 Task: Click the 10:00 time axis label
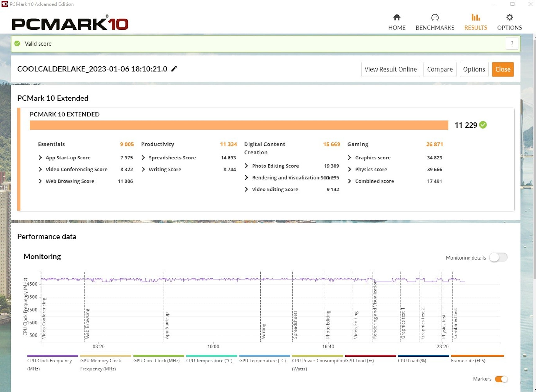pyautogui.click(x=213, y=346)
